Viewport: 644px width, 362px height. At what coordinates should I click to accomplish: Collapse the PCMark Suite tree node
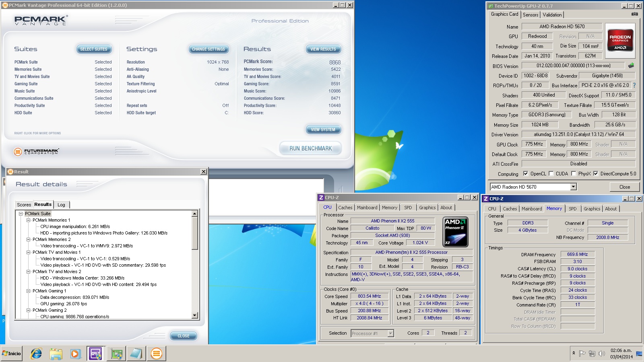click(21, 214)
